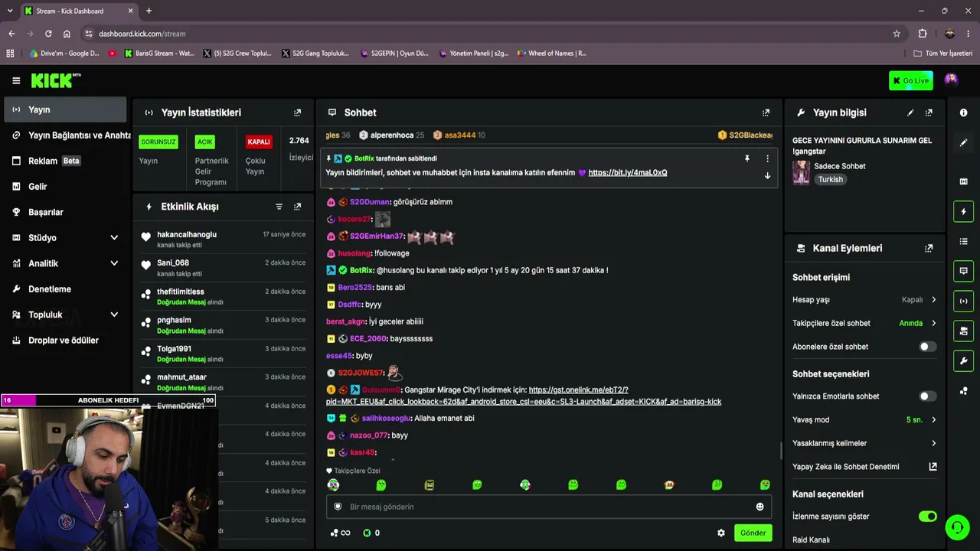This screenshot has height=551, width=980.
Task: Open the Etkinlik Akışı filter options
Action: coord(279,207)
